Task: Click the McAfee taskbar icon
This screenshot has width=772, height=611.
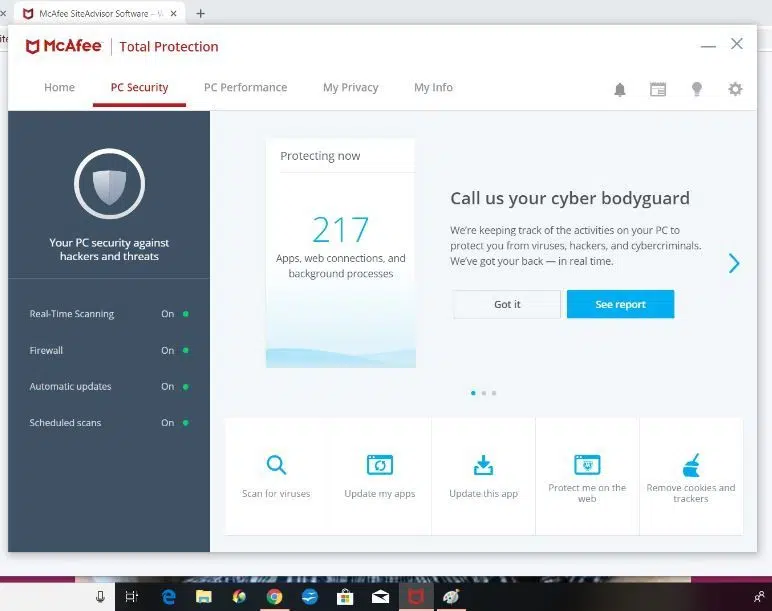Action: click(x=416, y=597)
